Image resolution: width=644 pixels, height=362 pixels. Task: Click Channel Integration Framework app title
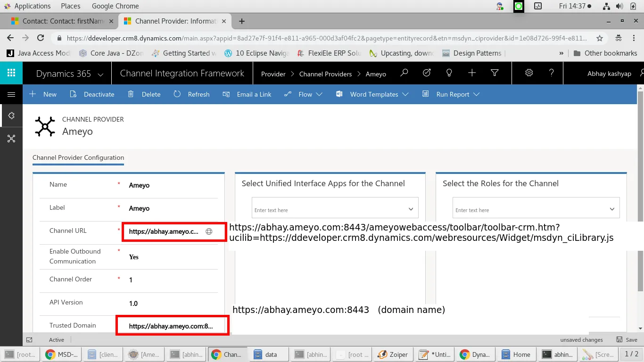182,73
